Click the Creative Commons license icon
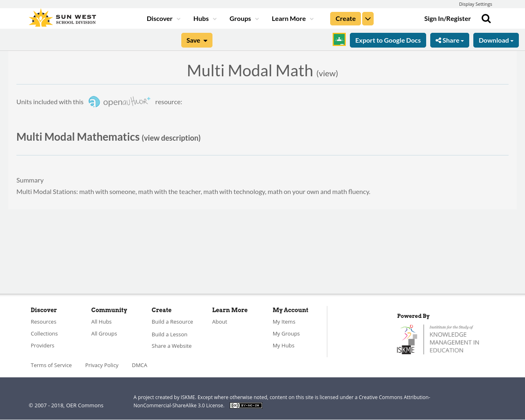The image size is (525, 420). click(x=246, y=404)
